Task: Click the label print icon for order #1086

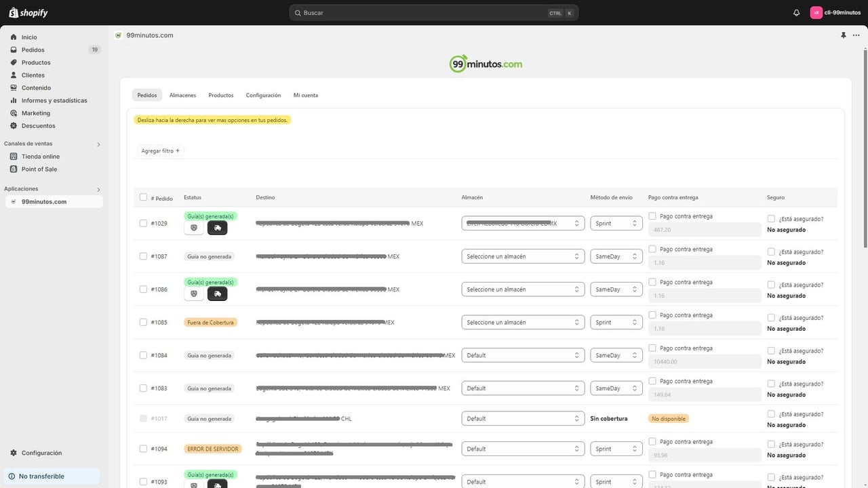Action: click(x=194, y=293)
